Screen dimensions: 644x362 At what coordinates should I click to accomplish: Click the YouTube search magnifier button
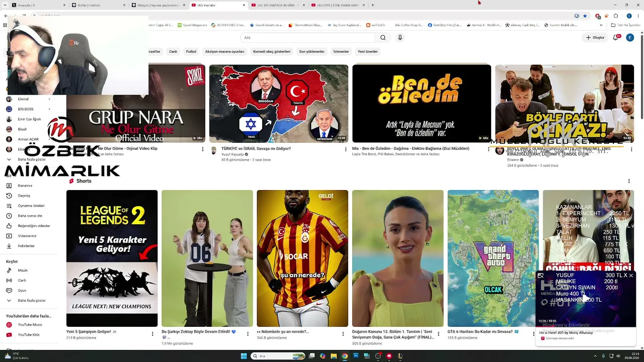pyautogui.click(x=383, y=38)
